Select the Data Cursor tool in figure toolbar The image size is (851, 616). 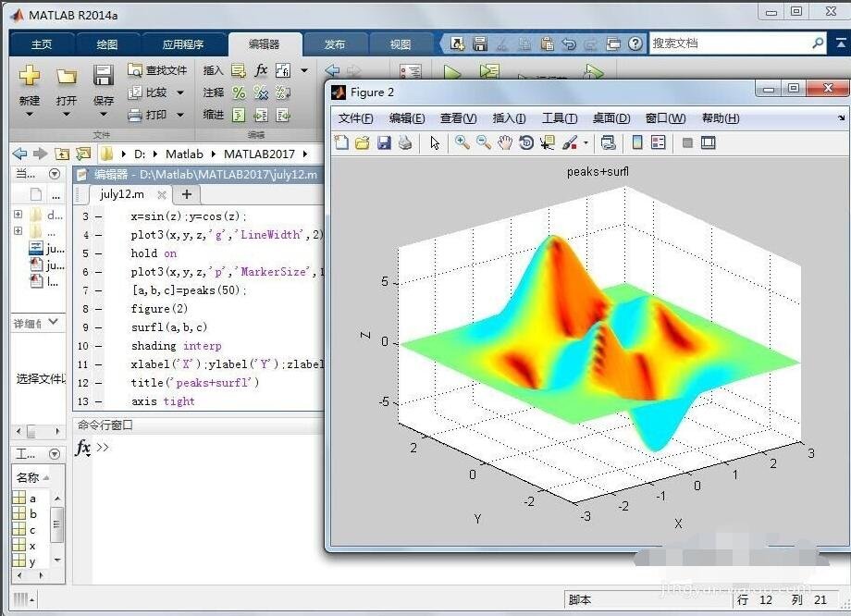point(548,142)
